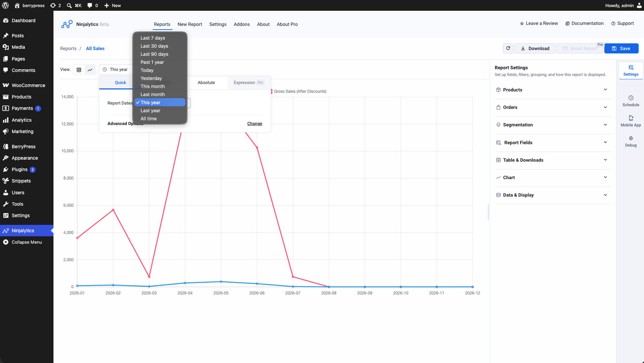Switch to table view icon

tap(79, 70)
